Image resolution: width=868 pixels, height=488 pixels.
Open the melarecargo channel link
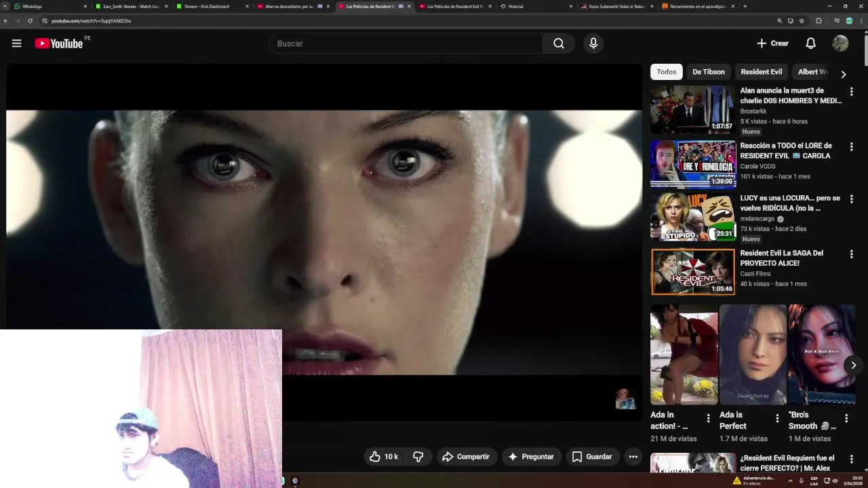[757, 219]
